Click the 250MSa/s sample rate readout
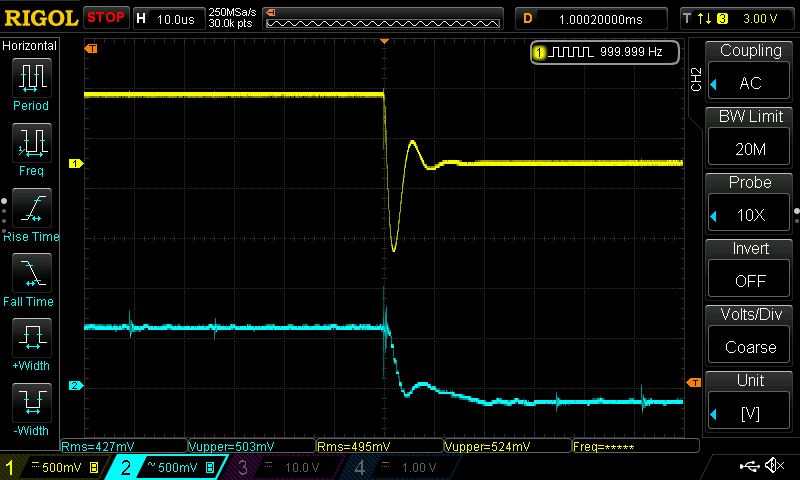Viewport: 800px width, 480px height. tap(232, 13)
